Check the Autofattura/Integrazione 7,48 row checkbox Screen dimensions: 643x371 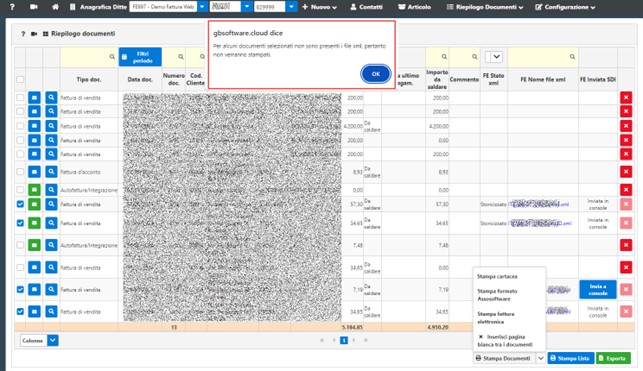tap(20, 245)
